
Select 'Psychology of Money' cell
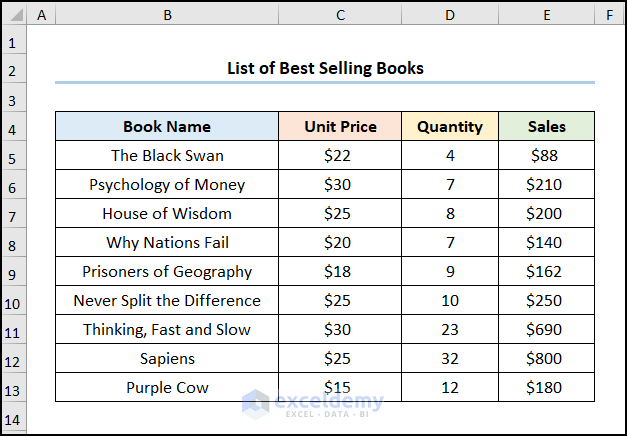pos(167,185)
